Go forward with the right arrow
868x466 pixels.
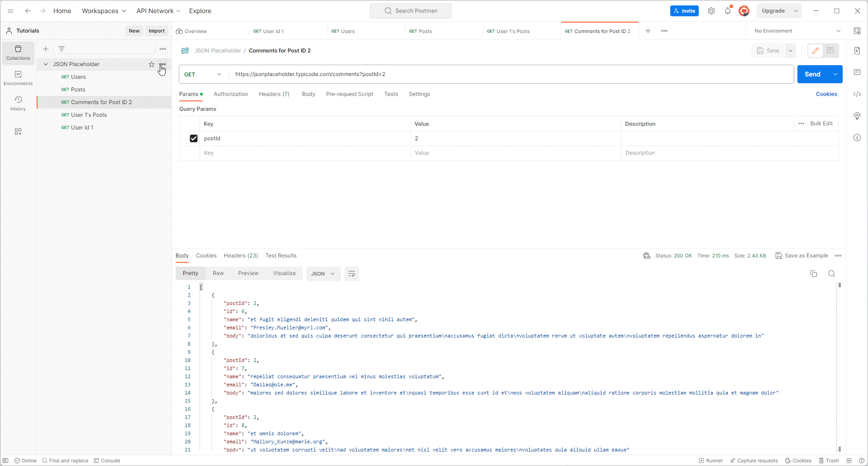[43, 11]
